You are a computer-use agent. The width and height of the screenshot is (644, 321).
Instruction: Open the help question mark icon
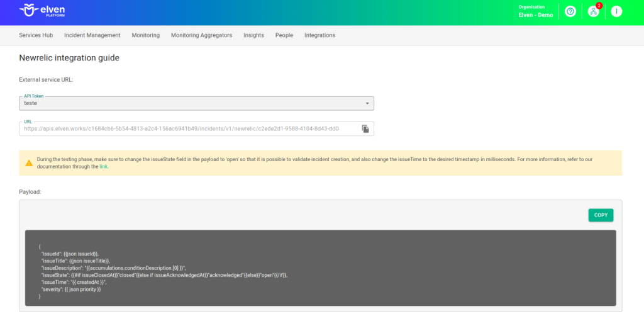pos(570,11)
